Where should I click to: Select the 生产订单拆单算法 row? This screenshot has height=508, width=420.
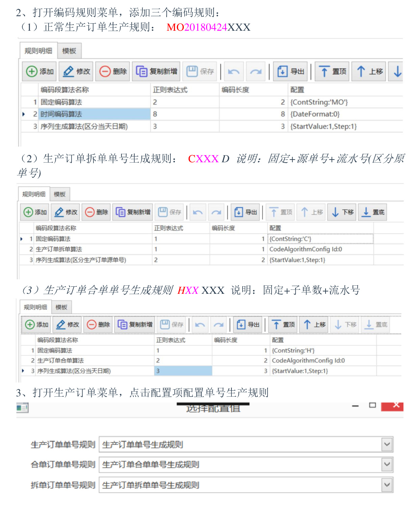click(59, 249)
